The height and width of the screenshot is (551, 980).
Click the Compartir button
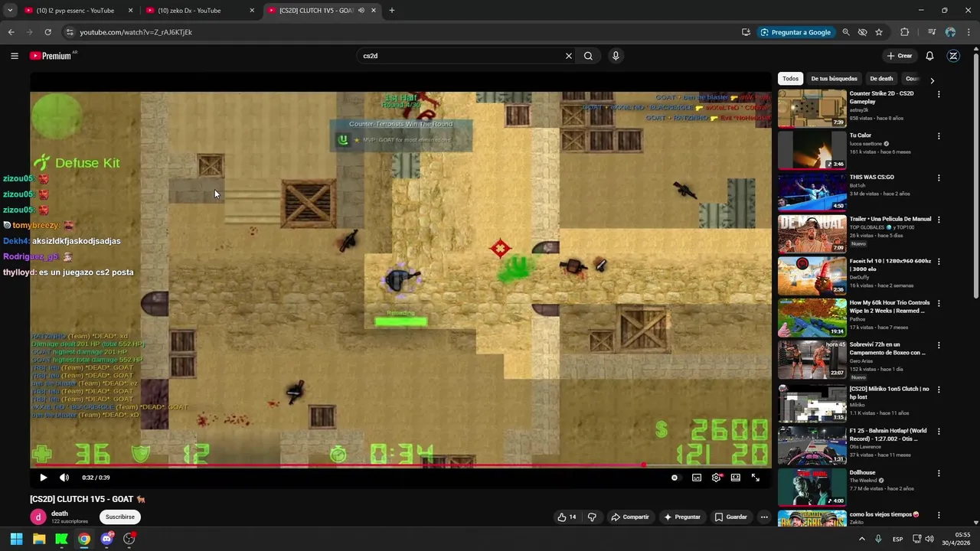(x=629, y=517)
